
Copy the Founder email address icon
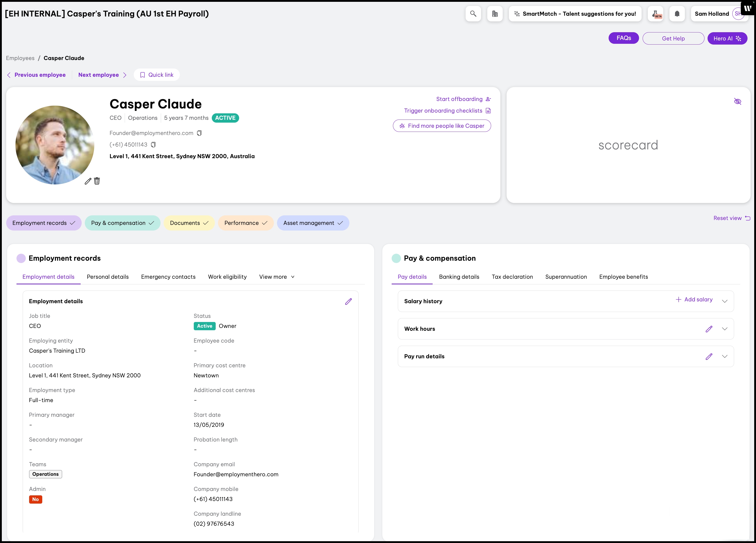[199, 133]
